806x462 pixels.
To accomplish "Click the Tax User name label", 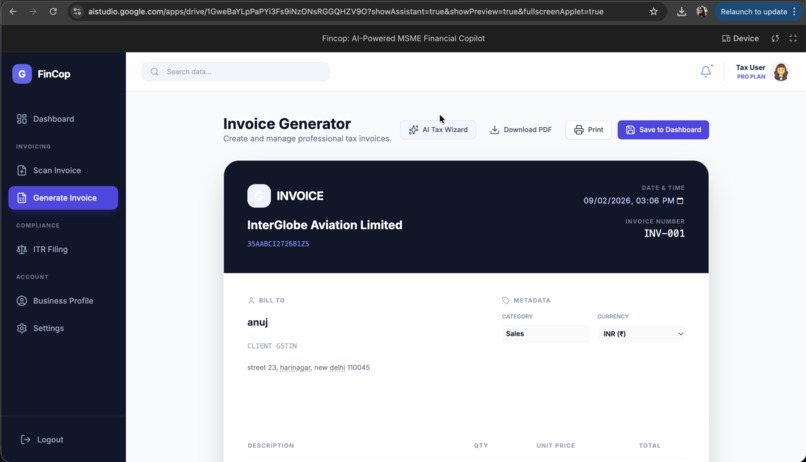I will point(750,67).
